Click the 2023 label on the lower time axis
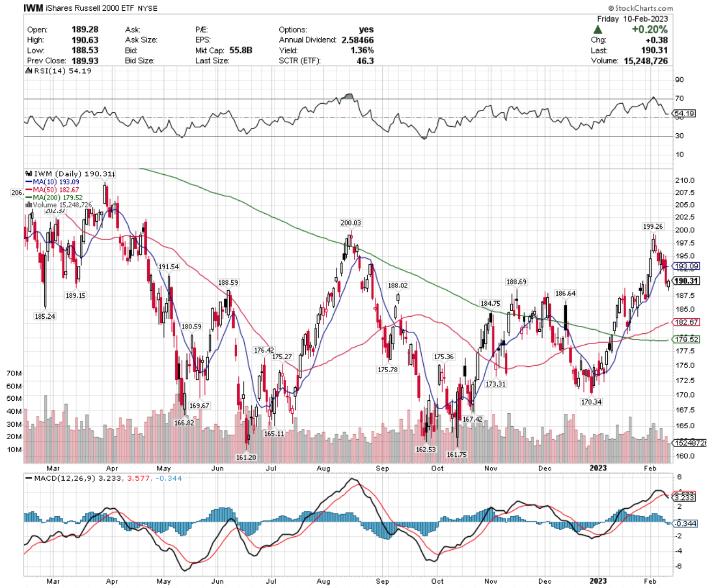 (x=598, y=581)
